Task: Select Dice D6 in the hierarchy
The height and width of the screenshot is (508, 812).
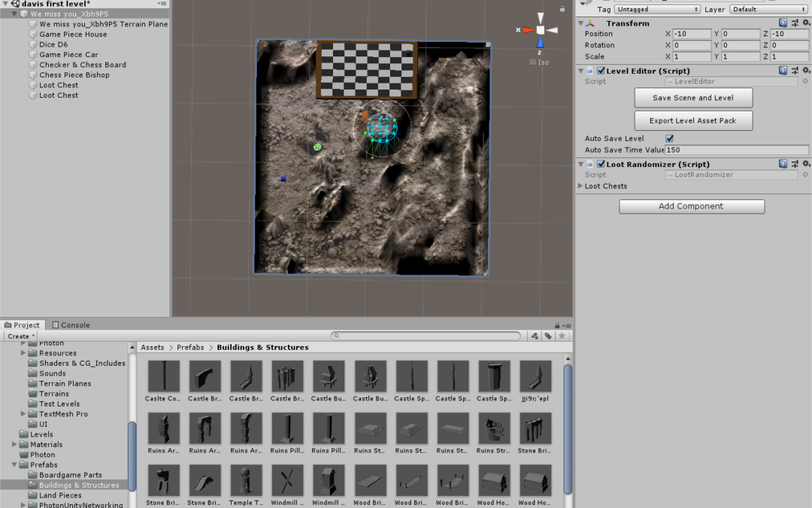Action: pos(53,44)
